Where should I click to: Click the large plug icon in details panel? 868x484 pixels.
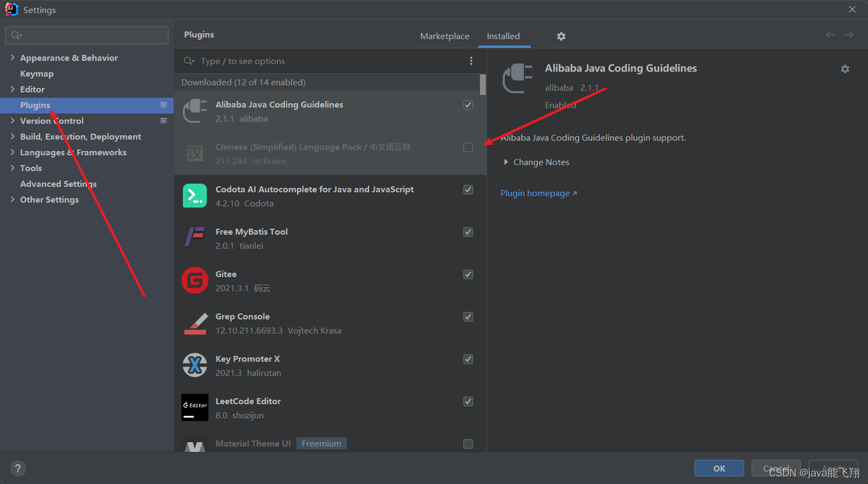tap(518, 78)
